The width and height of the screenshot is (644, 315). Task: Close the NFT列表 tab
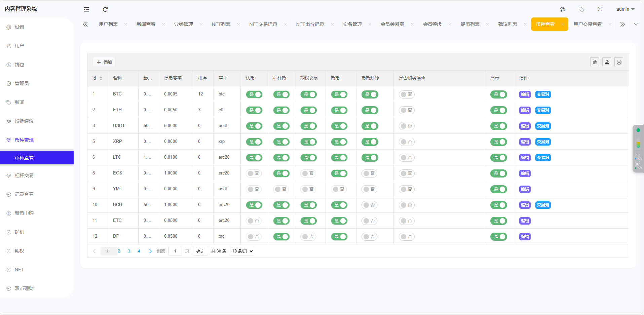pos(238,24)
